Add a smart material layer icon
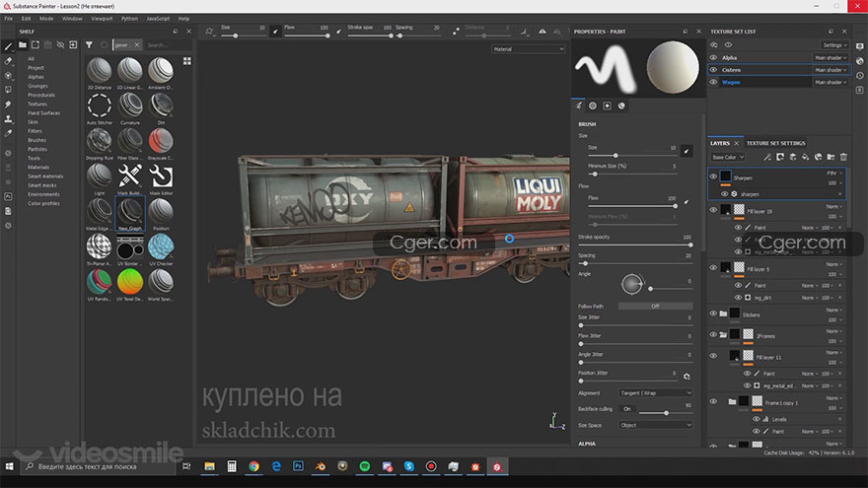Screen dimensions: 868x488 pyautogui.click(x=818, y=157)
